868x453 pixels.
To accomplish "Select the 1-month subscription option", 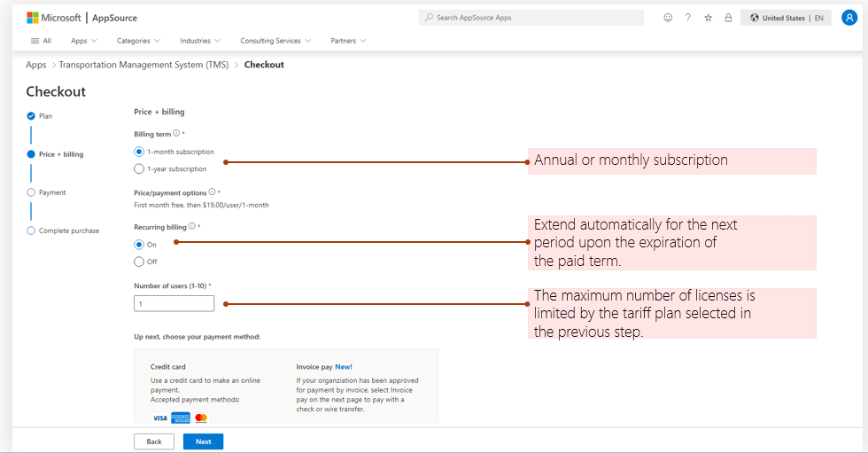I will 139,152.
